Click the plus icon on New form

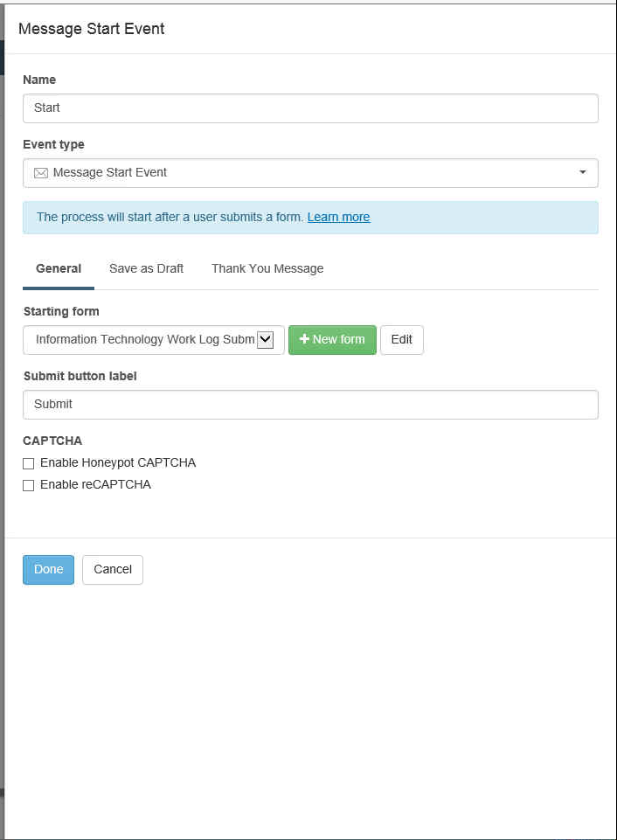tap(304, 339)
